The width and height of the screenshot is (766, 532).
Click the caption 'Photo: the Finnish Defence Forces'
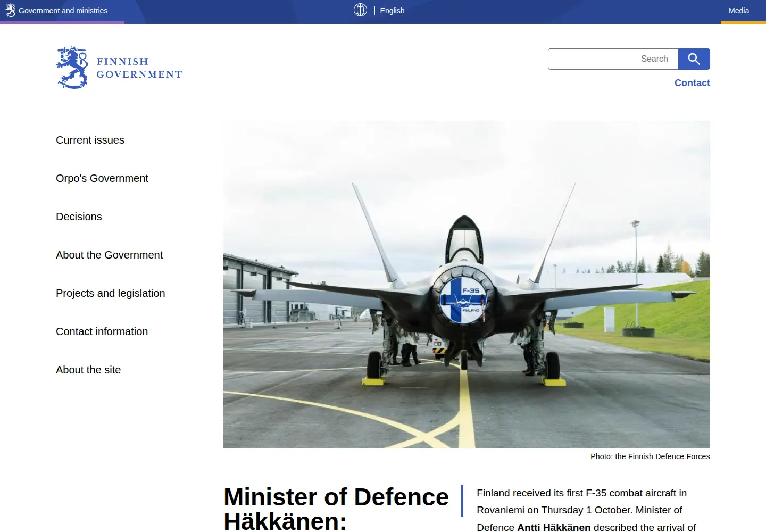650,456
